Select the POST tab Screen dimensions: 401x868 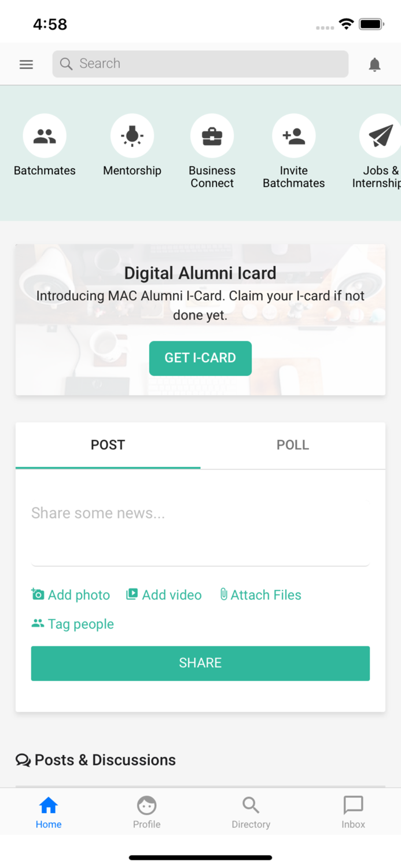tap(108, 445)
